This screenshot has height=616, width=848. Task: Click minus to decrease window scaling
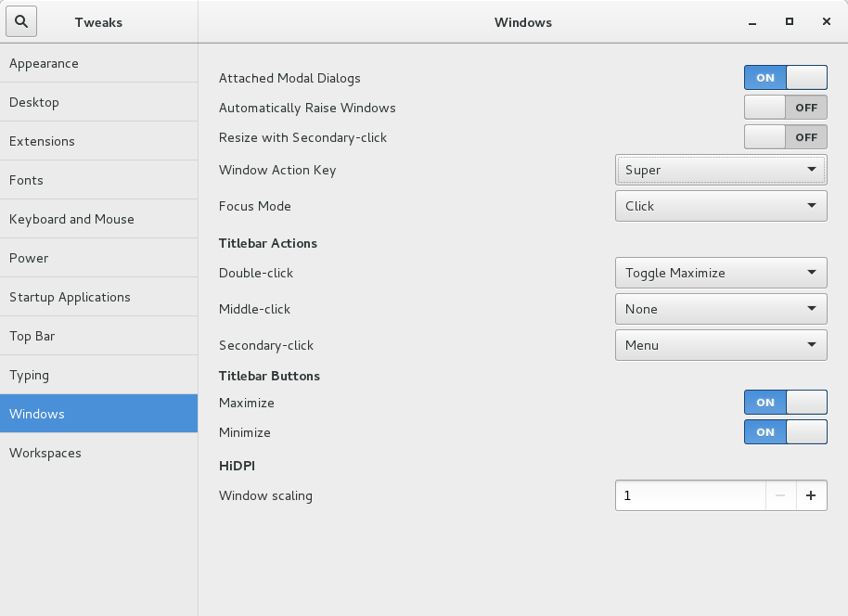click(x=780, y=495)
